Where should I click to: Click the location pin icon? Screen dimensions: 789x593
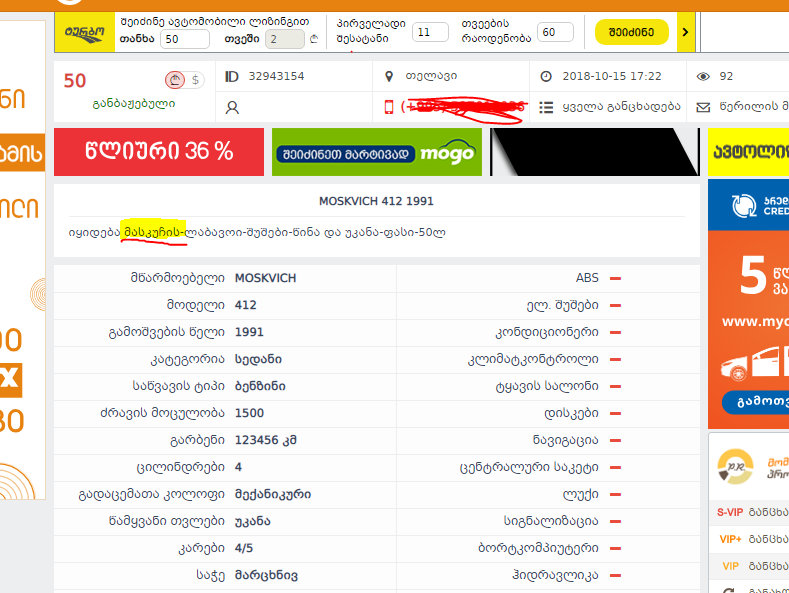[x=388, y=77]
